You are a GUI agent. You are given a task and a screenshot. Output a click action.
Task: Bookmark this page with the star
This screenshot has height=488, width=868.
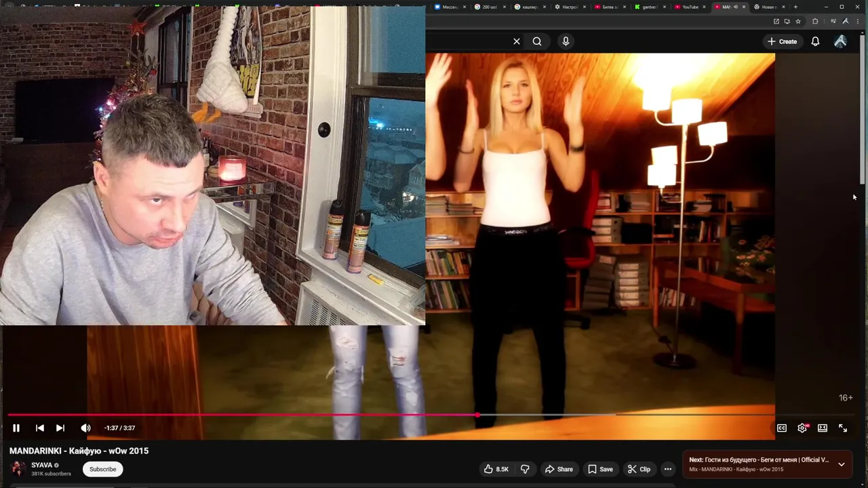798,21
